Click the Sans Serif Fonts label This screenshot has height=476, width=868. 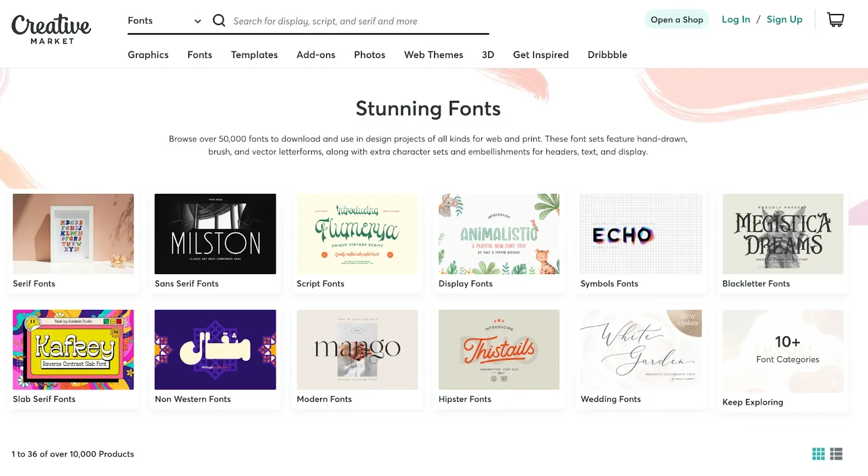[187, 284]
